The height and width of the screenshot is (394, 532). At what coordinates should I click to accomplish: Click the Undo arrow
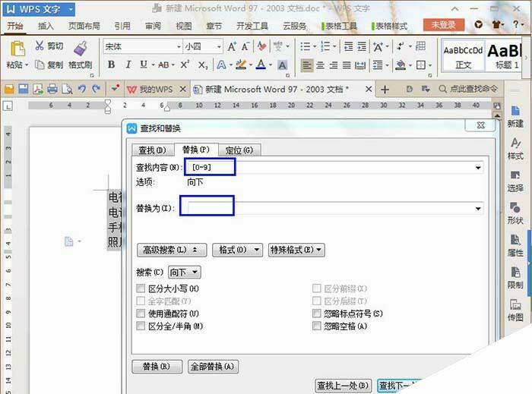coord(82,89)
